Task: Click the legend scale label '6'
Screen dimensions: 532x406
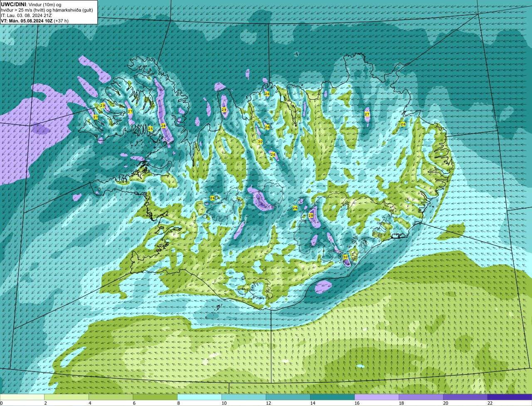Action: click(x=134, y=403)
